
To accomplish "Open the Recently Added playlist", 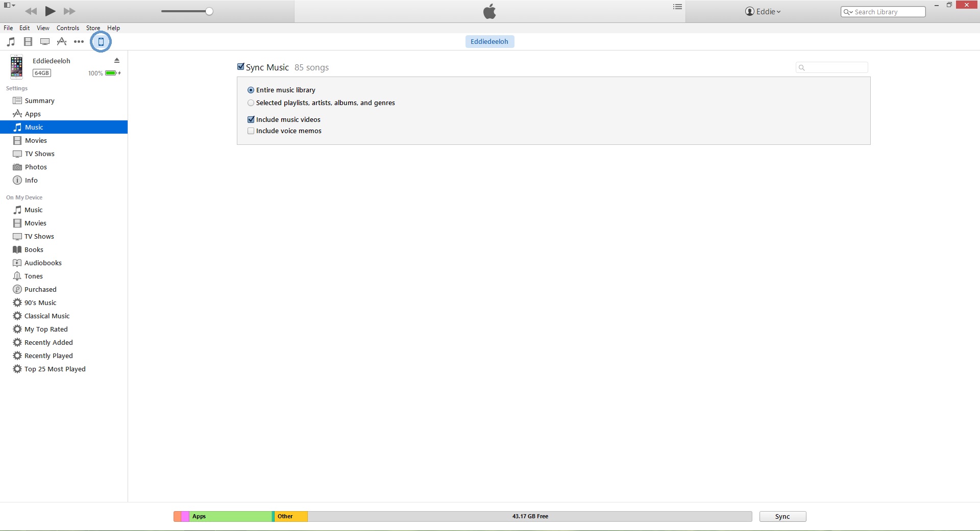I will pyautogui.click(x=64, y=343).
